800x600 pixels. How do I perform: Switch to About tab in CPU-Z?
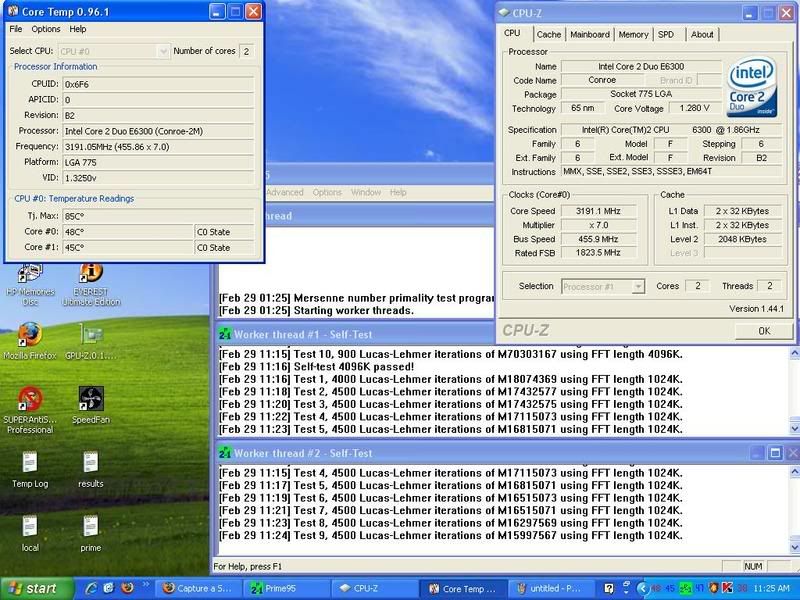click(702, 35)
